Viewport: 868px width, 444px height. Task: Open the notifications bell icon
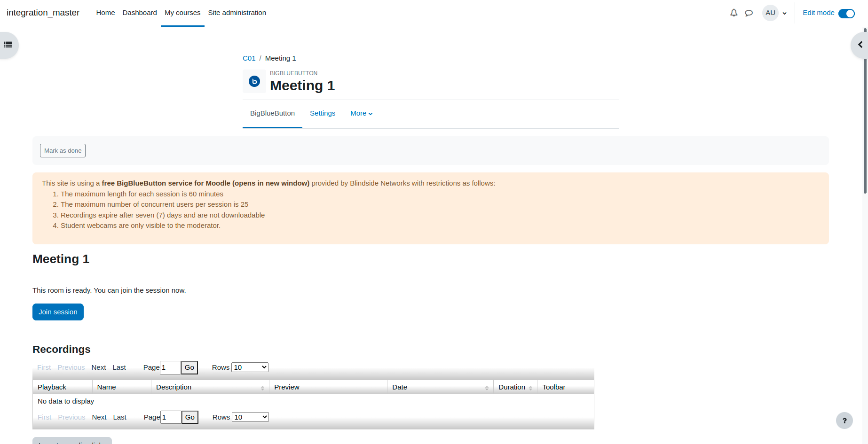click(734, 13)
